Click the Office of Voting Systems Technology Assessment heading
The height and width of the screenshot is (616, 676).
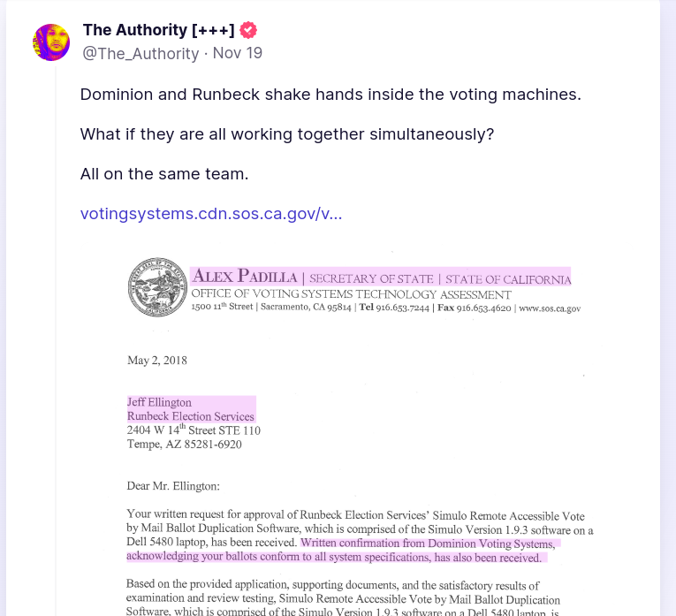[351, 294]
